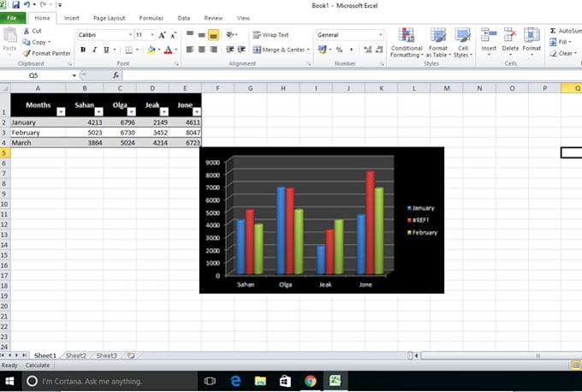
Task: Toggle Bold formatting
Action: point(83,50)
